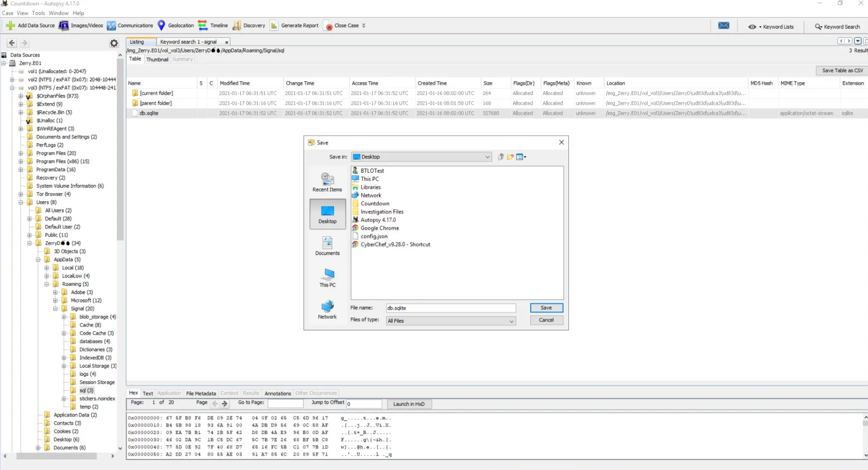Collapse the Signal (20) folder
Viewport: 868px width, 470px height.
(x=55, y=309)
